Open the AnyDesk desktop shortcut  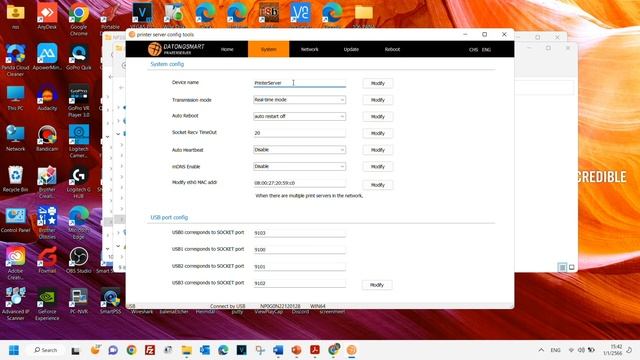click(47, 16)
